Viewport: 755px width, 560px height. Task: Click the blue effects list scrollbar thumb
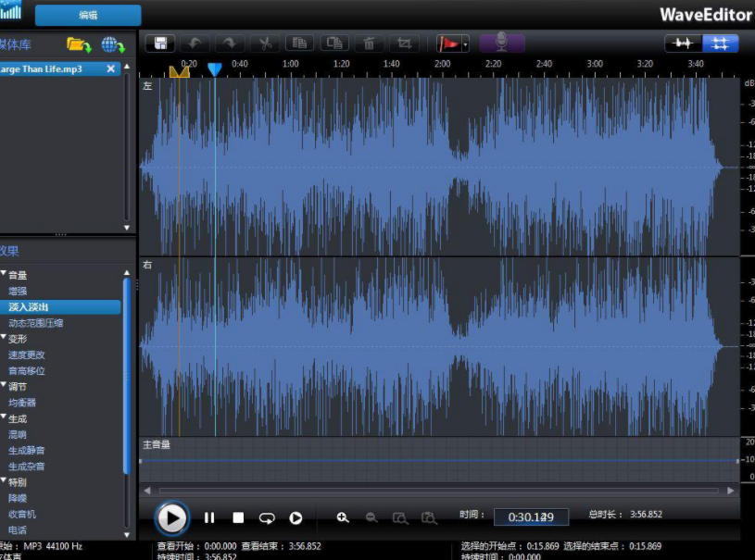(x=127, y=377)
